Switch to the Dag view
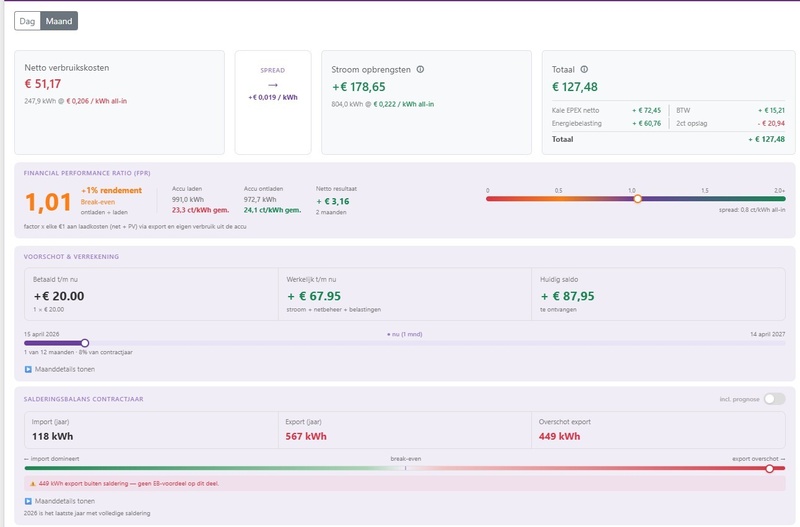This screenshot has height=527, width=800. [27, 21]
